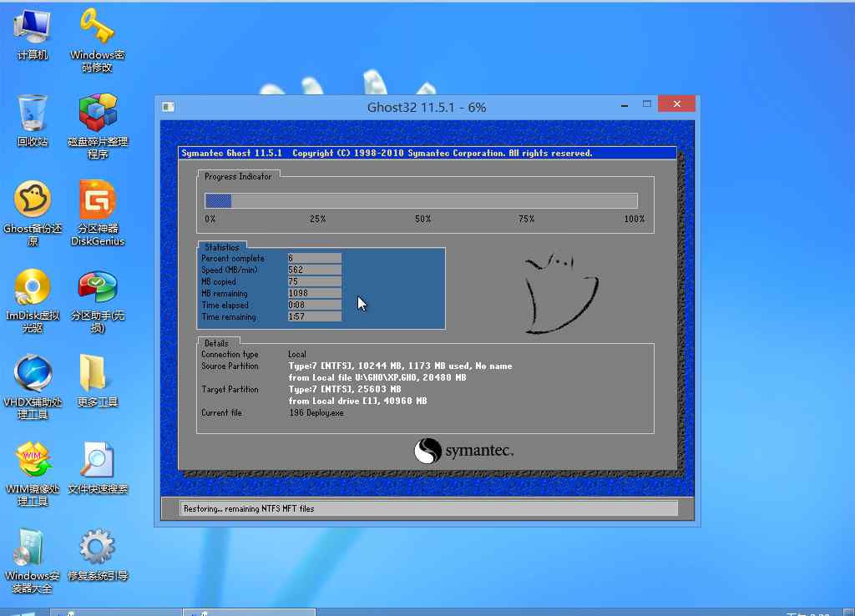Launch the Ghost备份还原 icon

[x=33, y=213]
